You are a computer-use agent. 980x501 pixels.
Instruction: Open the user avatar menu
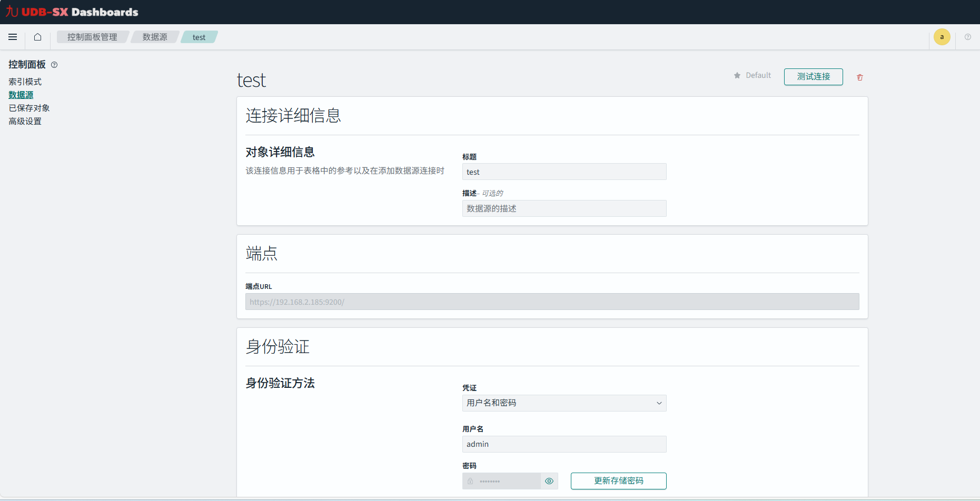click(942, 37)
